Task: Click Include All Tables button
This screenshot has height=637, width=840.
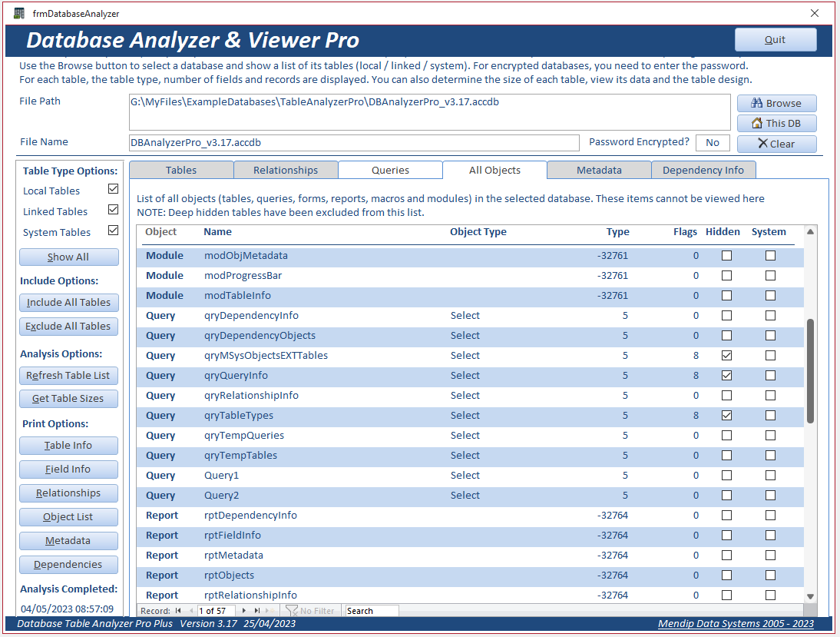Action: tap(68, 303)
